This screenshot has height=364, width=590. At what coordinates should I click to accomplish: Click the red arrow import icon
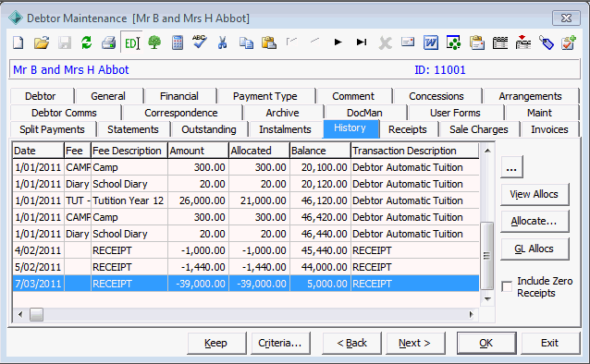[523, 42]
